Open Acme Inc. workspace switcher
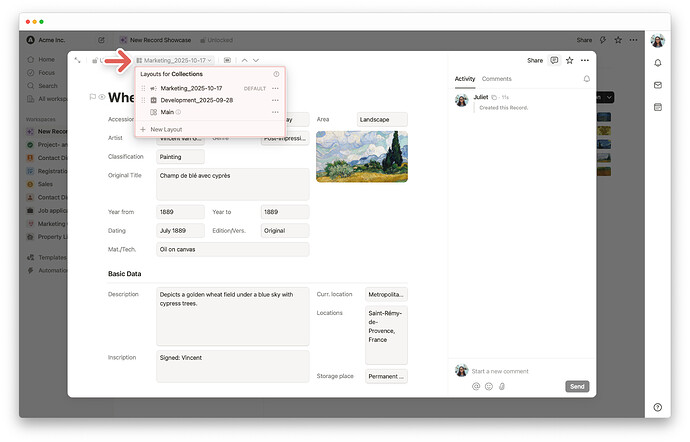The width and height of the screenshot is (690, 442). [46, 40]
